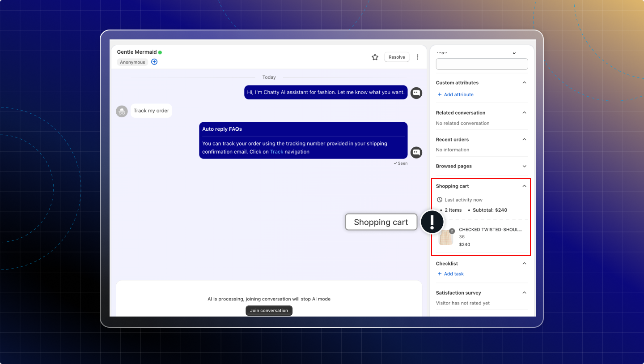Open the Track link in FAQ reply

click(x=276, y=152)
